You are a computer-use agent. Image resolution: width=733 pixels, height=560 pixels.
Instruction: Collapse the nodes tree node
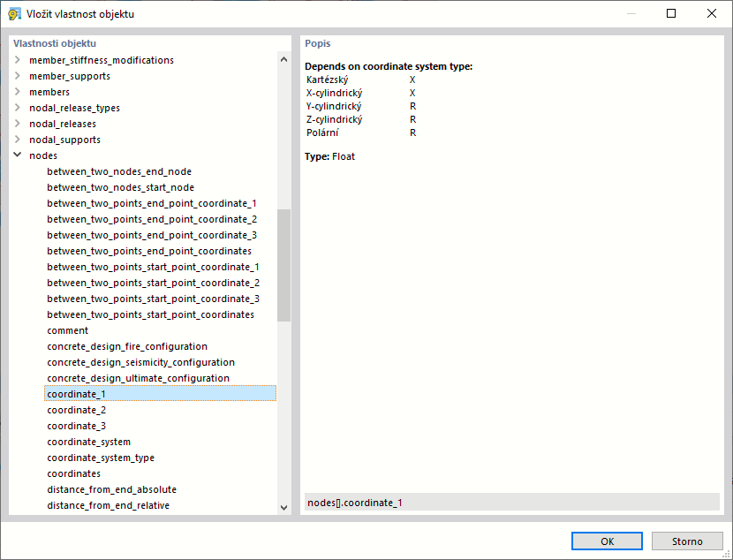pos(17,155)
